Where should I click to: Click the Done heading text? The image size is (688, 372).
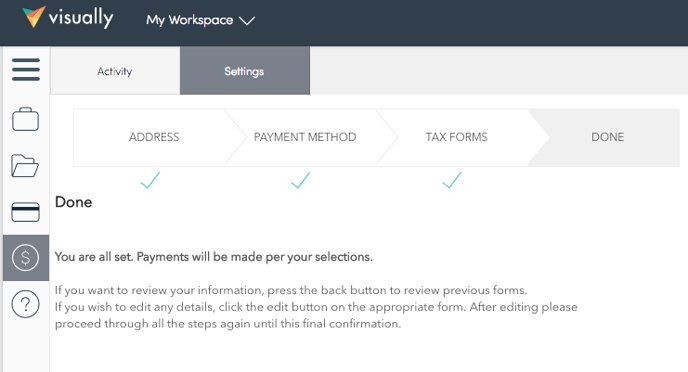pyautogui.click(x=73, y=202)
